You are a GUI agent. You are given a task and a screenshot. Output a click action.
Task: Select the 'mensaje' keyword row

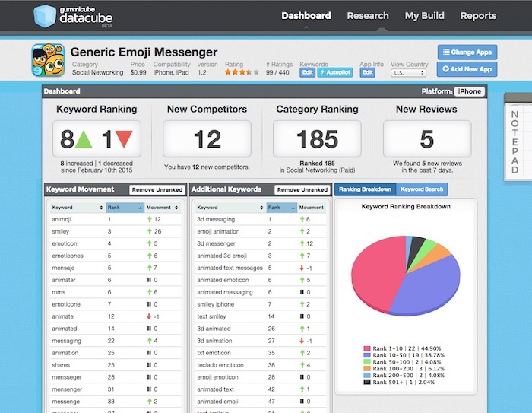click(116, 268)
